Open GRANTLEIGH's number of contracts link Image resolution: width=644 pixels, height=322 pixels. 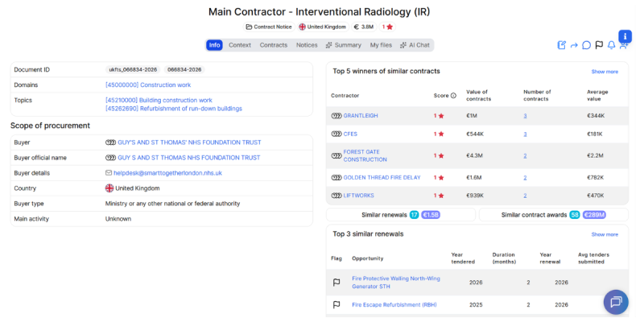[x=525, y=116]
